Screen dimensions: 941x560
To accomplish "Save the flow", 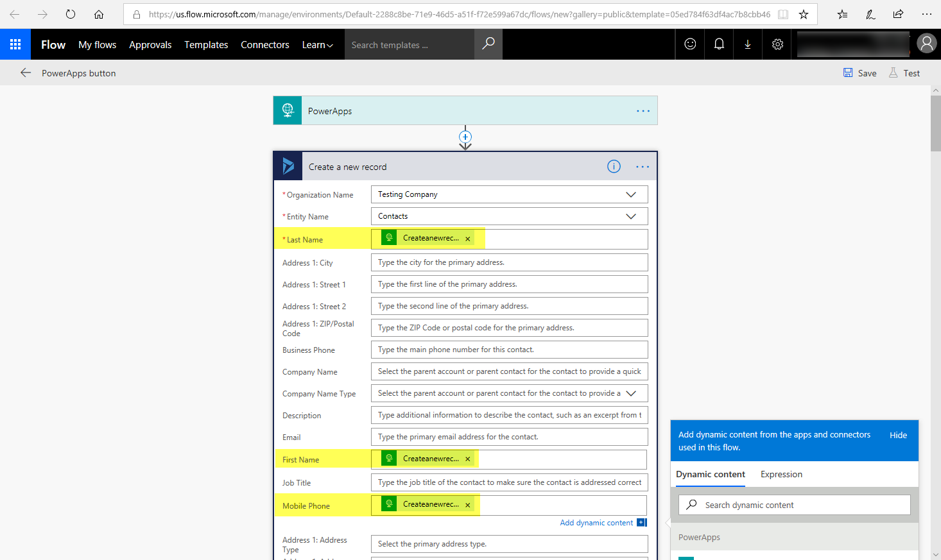I will (x=860, y=73).
